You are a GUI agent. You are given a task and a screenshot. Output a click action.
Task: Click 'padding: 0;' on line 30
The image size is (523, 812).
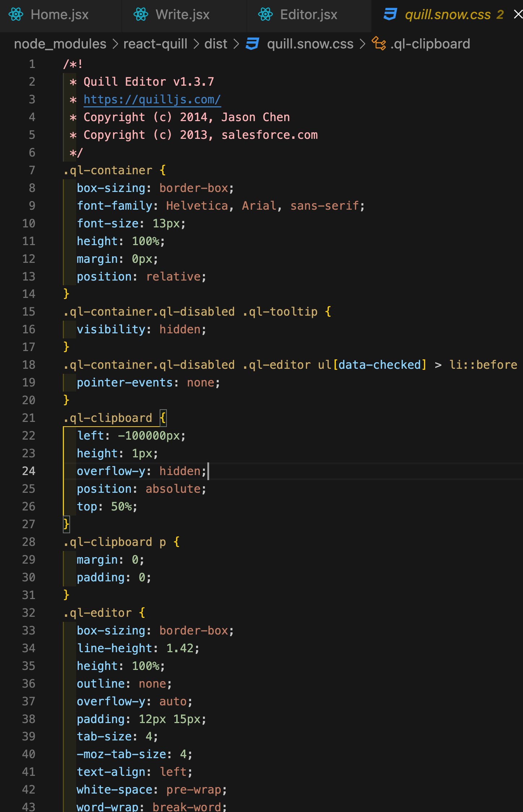point(114,577)
